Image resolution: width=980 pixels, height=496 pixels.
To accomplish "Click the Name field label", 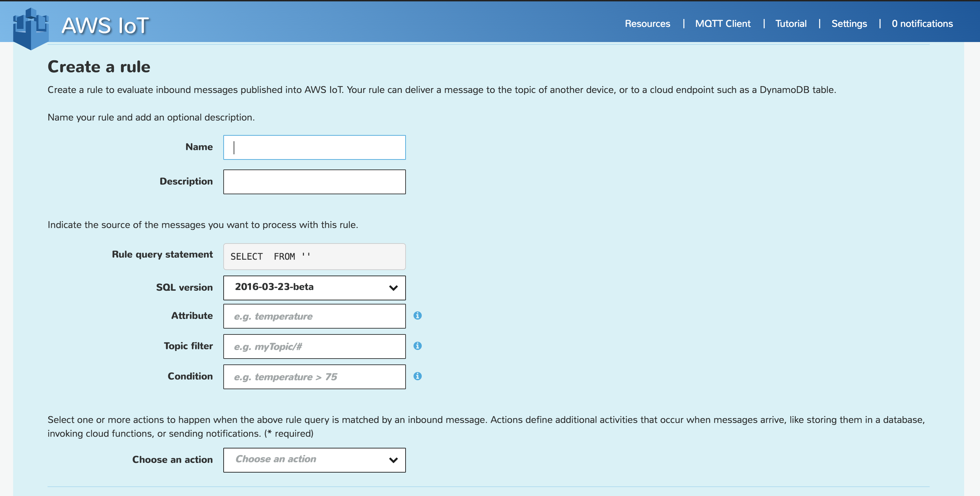I will point(198,147).
